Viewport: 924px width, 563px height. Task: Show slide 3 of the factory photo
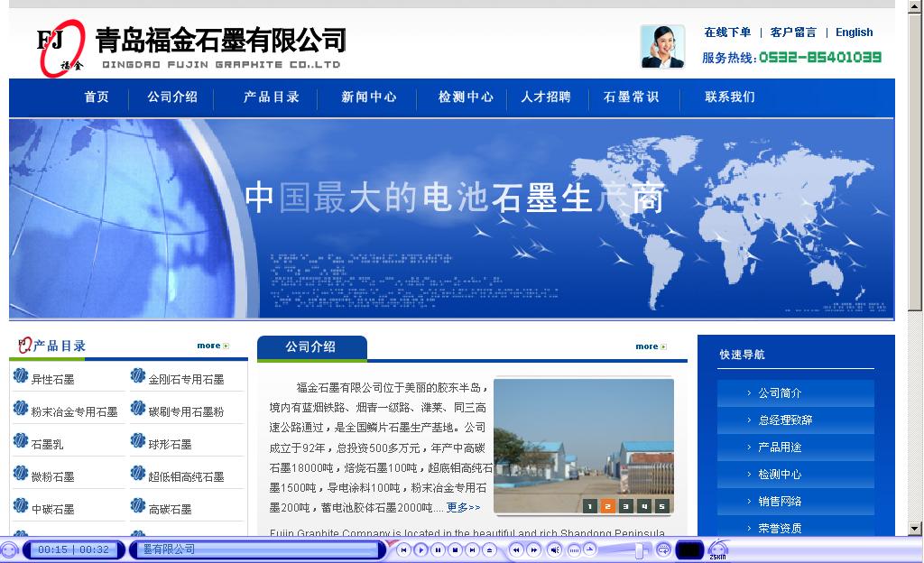click(626, 506)
